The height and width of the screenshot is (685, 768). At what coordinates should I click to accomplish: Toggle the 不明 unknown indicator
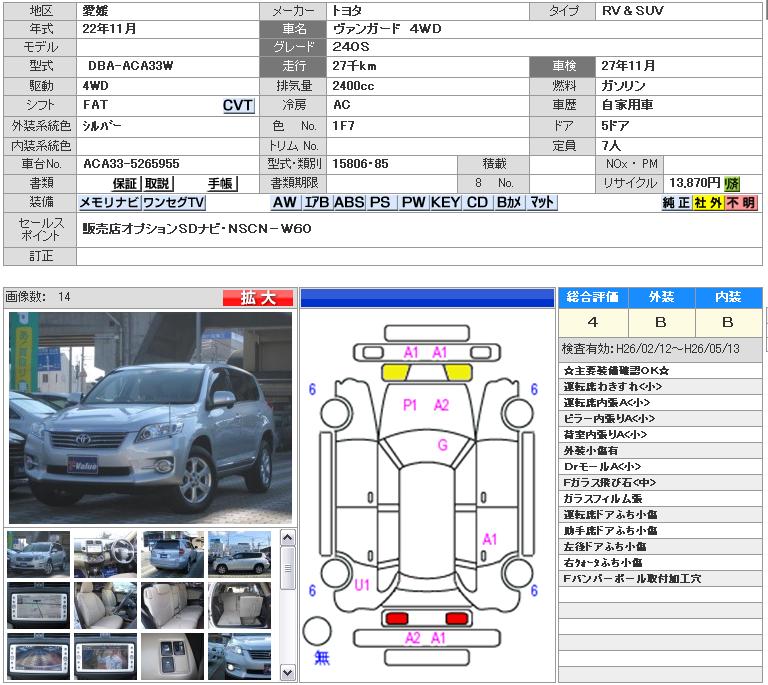[741, 203]
